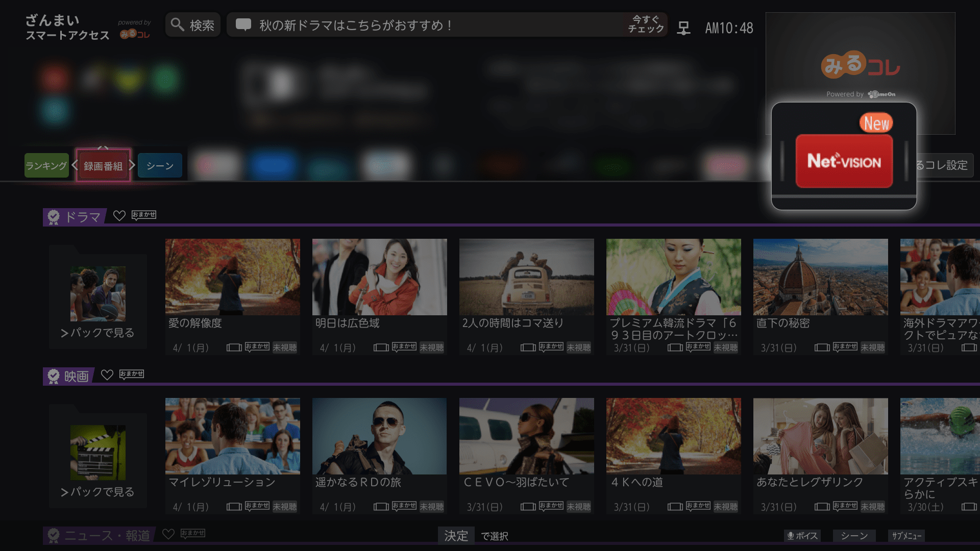Switch to the シーン tab
Screen dimensions: 980x551
point(160,165)
